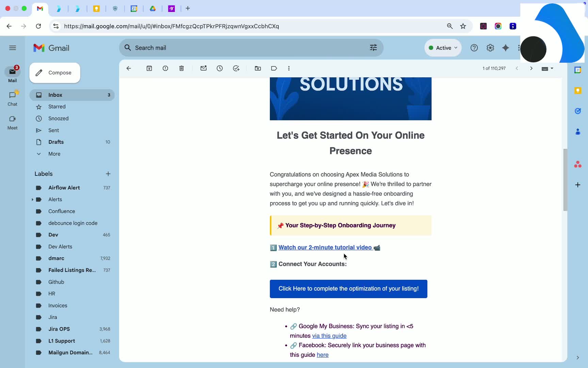Viewport: 588px width, 368px height.
Task: Open the 2-minute tutorial video link
Action: pyautogui.click(x=325, y=247)
